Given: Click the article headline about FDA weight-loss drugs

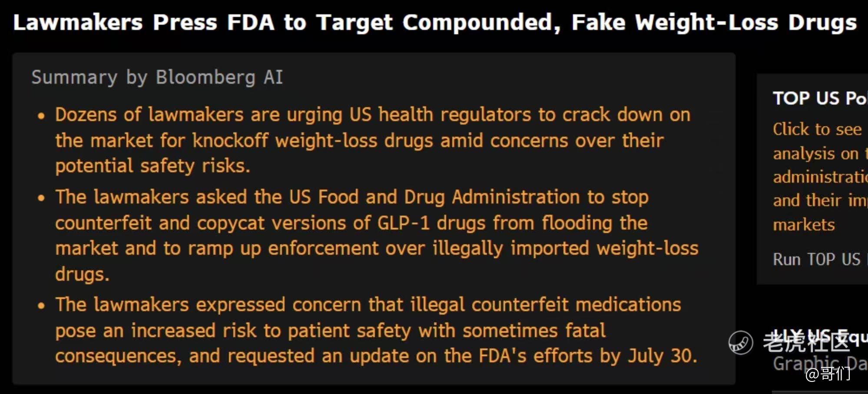Looking at the screenshot, I should [x=434, y=23].
